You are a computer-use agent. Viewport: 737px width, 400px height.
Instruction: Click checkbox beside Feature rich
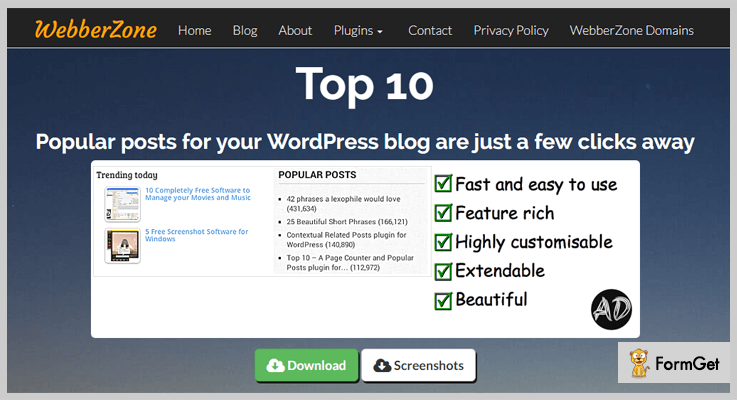[443, 212]
